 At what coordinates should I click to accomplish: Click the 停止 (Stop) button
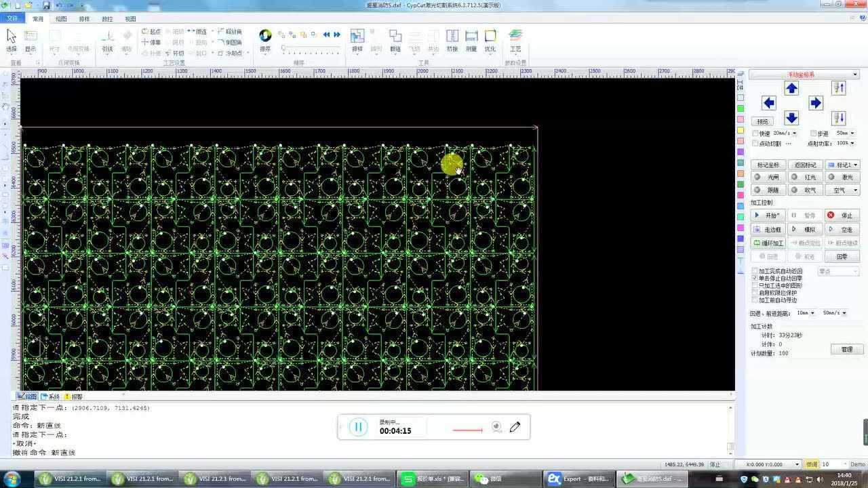pyautogui.click(x=842, y=216)
